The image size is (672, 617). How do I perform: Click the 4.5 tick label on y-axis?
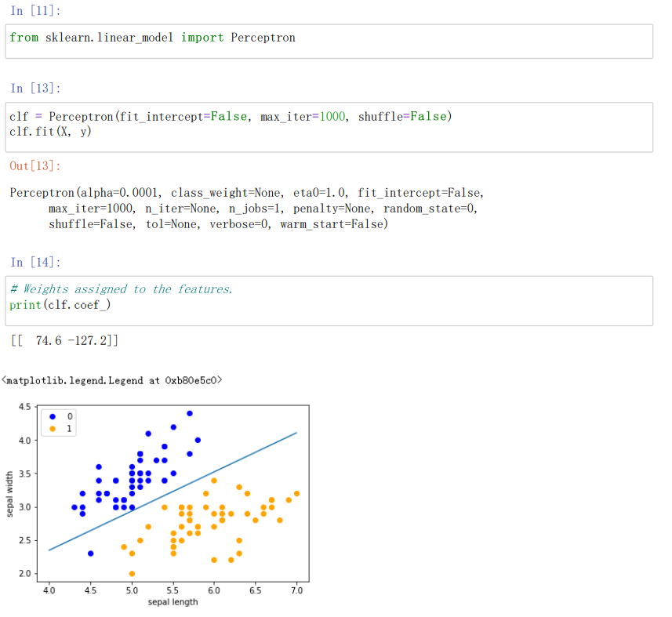point(24,407)
